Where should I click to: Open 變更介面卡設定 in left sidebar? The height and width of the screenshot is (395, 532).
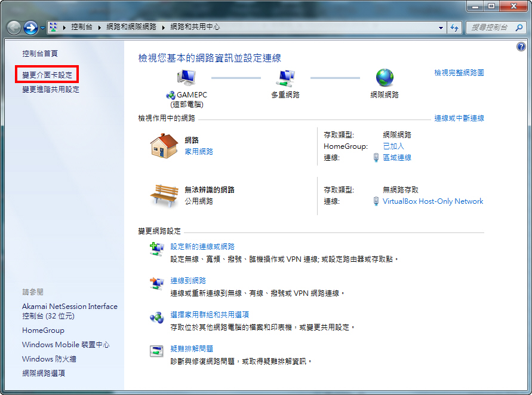(x=47, y=75)
